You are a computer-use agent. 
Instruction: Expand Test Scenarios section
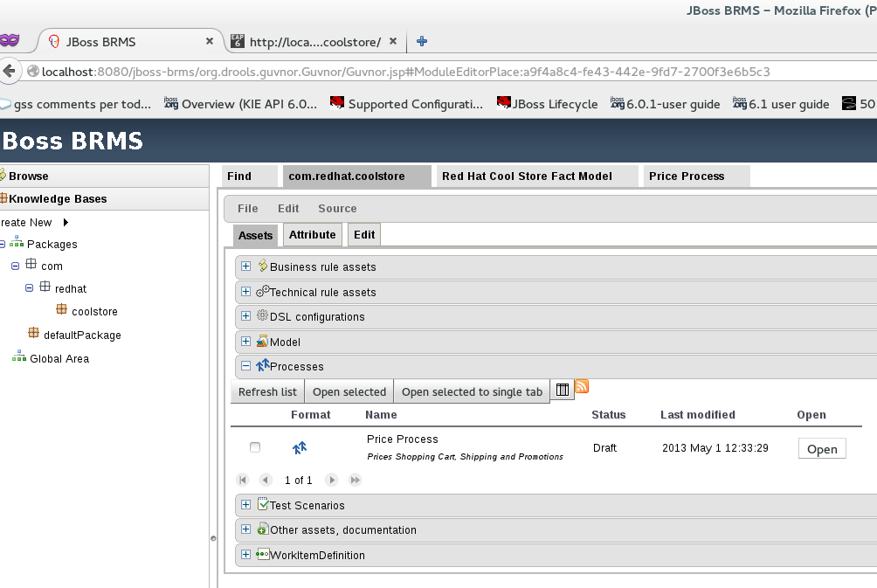coord(245,504)
